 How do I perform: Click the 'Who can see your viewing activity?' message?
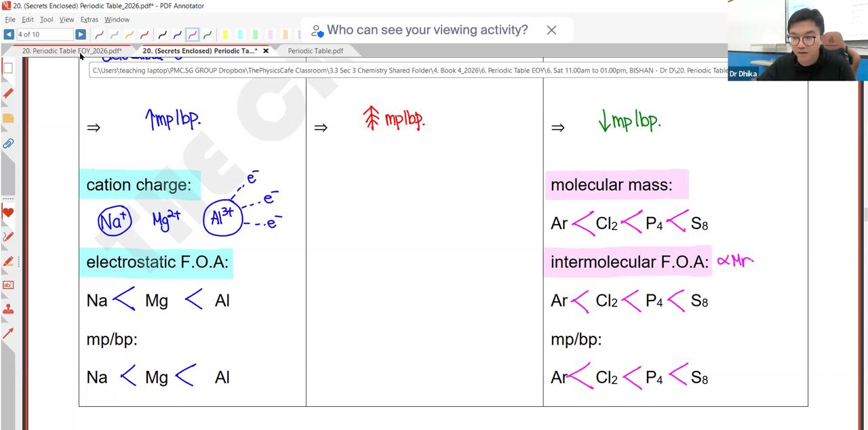tap(427, 30)
